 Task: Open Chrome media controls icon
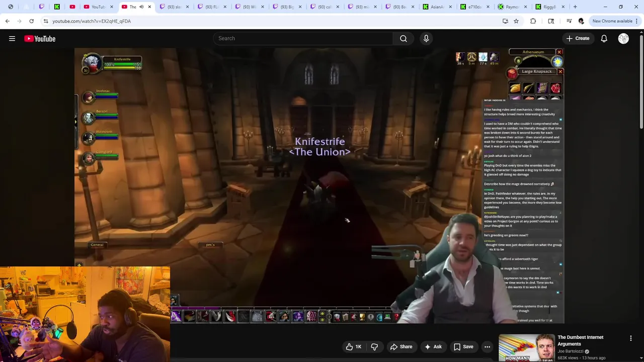click(569, 21)
